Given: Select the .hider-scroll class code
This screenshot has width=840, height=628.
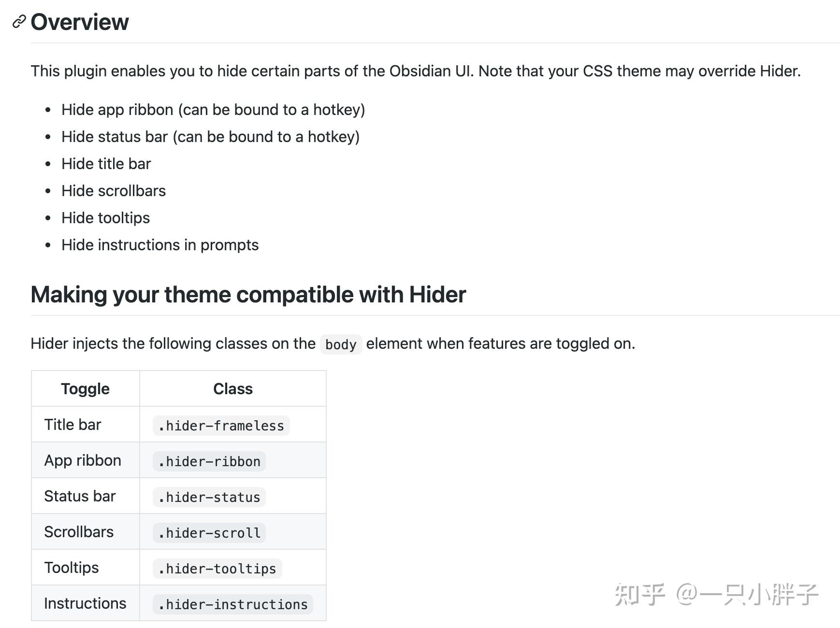Looking at the screenshot, I should (209, 533).
